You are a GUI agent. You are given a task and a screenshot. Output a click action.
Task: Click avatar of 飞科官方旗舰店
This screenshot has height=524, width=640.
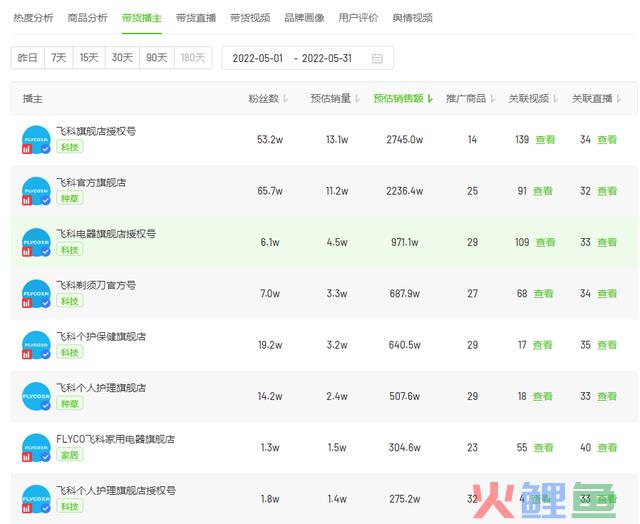36,191
